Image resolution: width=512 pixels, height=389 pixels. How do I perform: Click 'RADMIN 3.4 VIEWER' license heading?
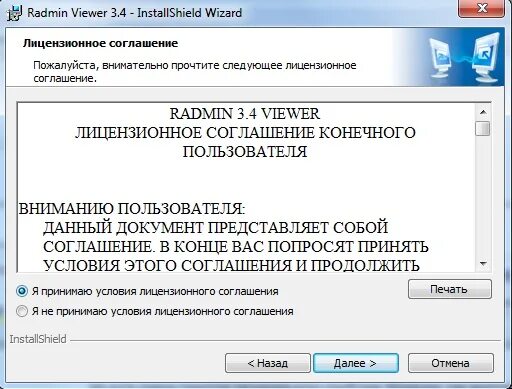(245, 114)
